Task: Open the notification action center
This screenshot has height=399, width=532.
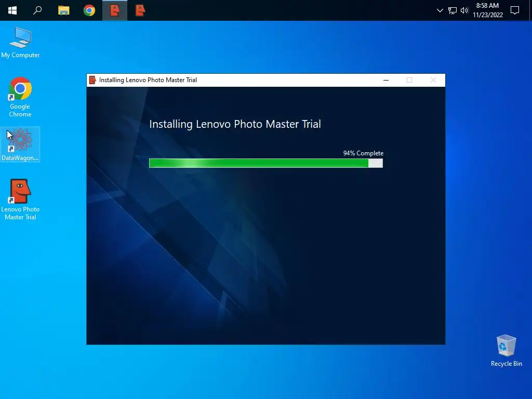Action: (515, 10)
